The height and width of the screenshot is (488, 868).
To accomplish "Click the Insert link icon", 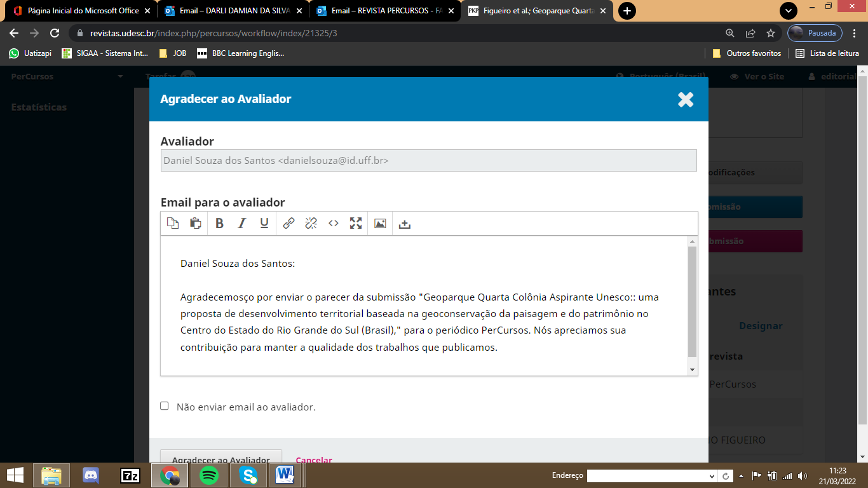I will [x=288, y=224].
